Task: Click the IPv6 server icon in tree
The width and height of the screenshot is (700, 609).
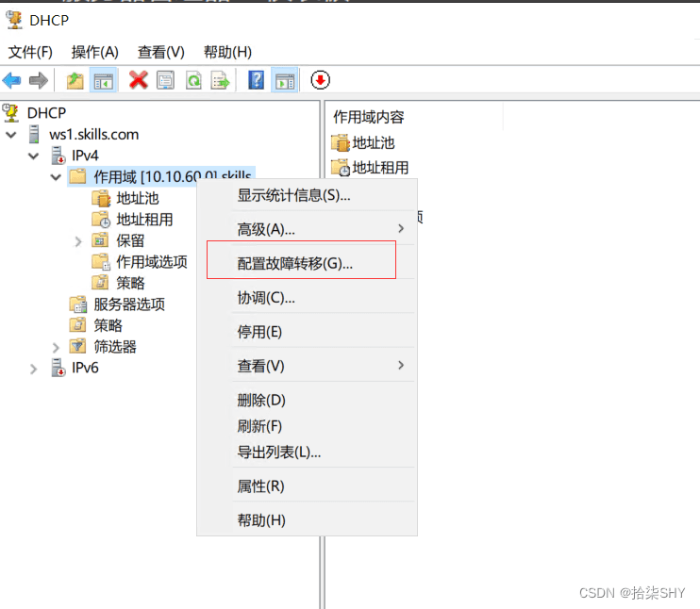Action: [58, 368]
